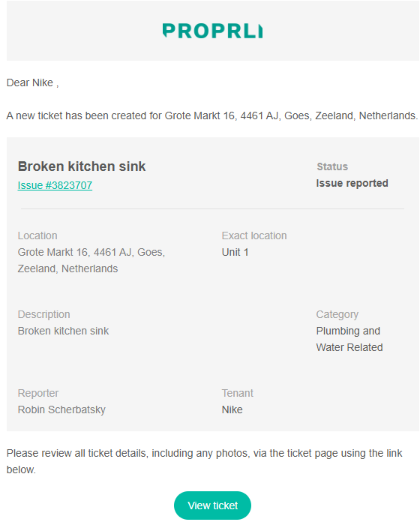Image resolution: width=420 pixels, height=522 pixels.
Task: Click the Issue reported status text
Action: (x=352, y=183)
